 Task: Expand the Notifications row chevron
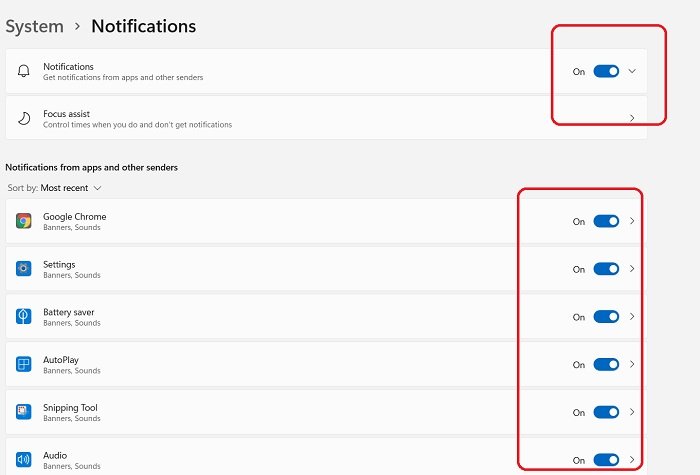(632, 71)
